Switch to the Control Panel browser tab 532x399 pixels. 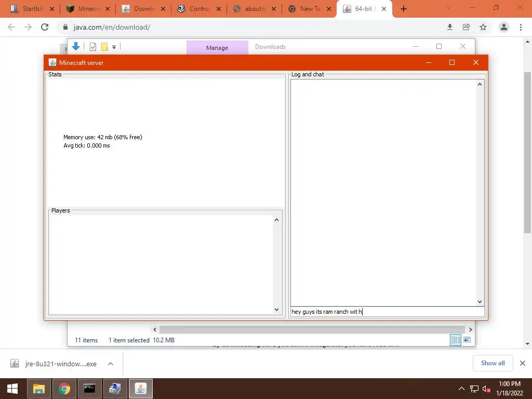(194, 9)
